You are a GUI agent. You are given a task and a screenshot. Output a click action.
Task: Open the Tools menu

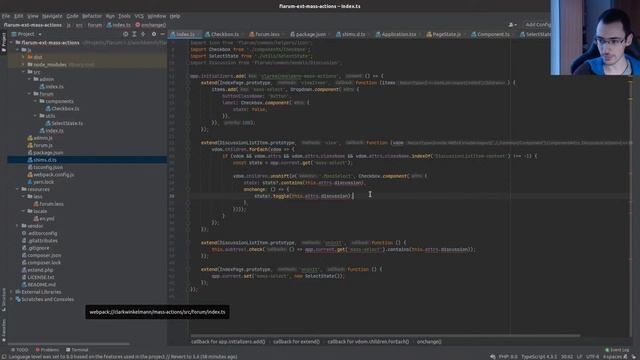[x=124, y=16]
